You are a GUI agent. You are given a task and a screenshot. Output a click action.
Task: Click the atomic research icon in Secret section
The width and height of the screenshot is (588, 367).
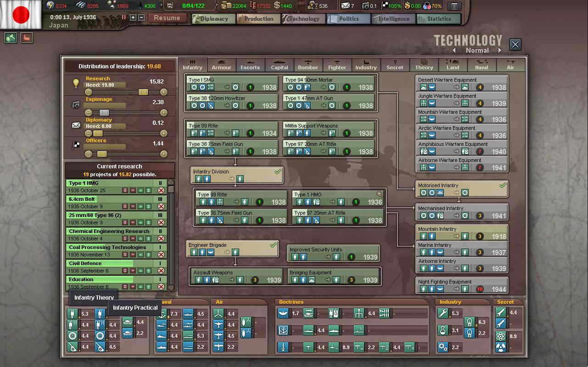500,336
